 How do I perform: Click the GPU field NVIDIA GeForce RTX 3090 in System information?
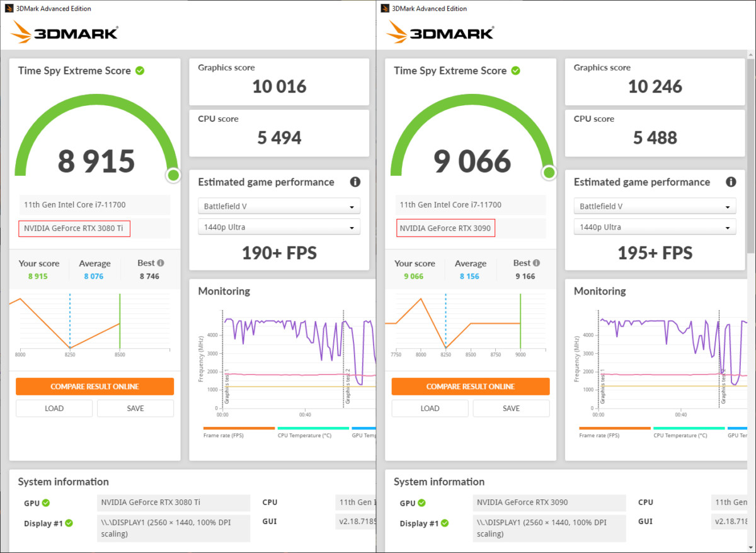(x=550, y=503)
